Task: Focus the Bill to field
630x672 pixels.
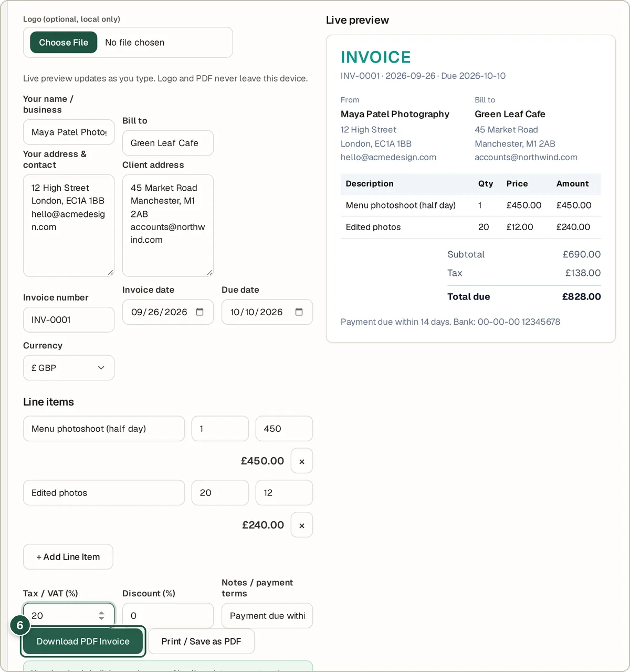Action: tap(168, 143)
